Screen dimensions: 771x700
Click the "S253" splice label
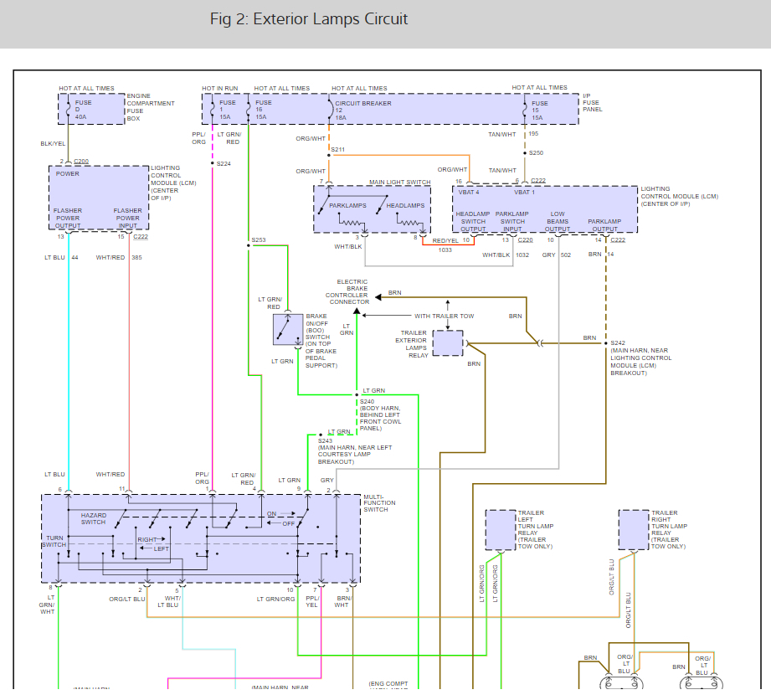[x=259, y=240]
